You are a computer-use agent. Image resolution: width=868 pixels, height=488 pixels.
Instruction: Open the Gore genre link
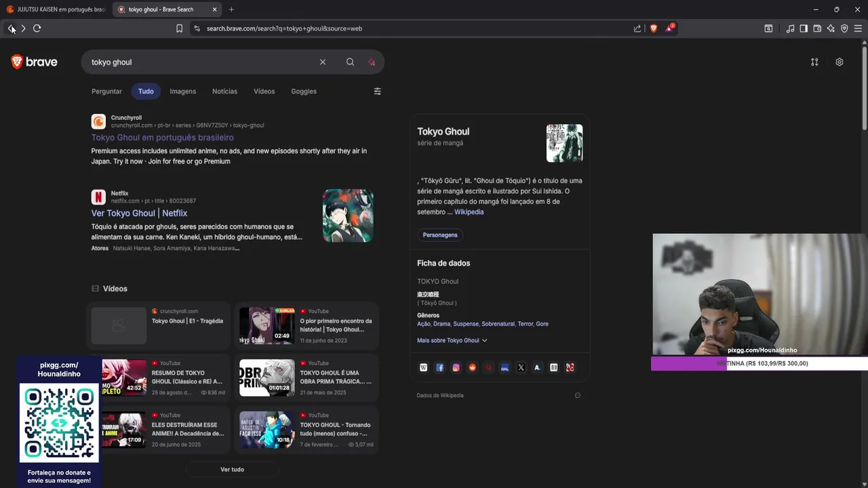[542, 324]
